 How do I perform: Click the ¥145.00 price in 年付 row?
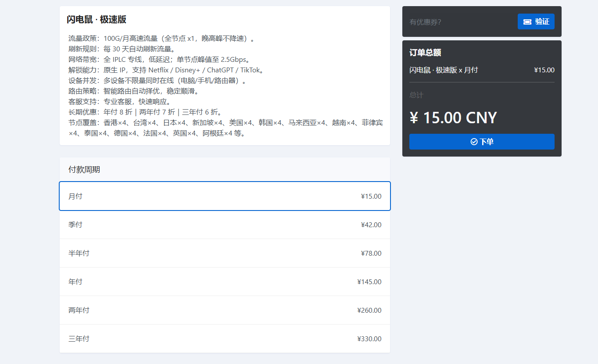click(369, 282)
